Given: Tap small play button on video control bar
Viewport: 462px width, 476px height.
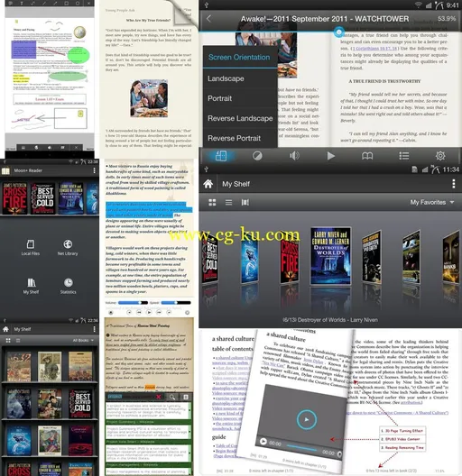Looking at the screenshot, I should (263, 442).
